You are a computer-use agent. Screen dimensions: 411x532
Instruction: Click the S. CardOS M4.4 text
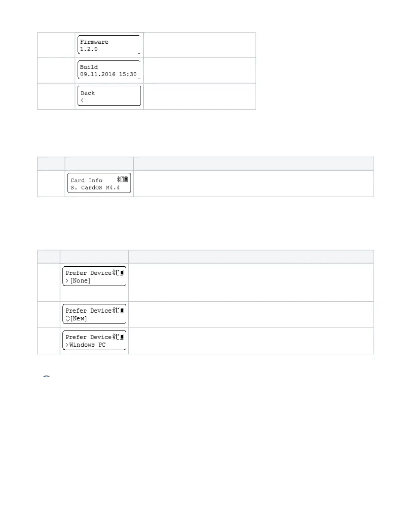(x=95, y=188)
